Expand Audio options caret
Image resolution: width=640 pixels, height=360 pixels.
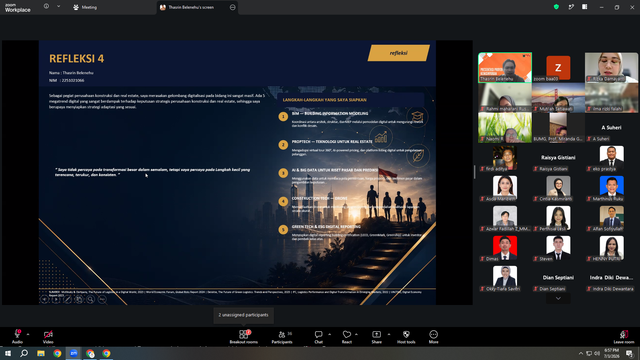(x=28, y=334)
